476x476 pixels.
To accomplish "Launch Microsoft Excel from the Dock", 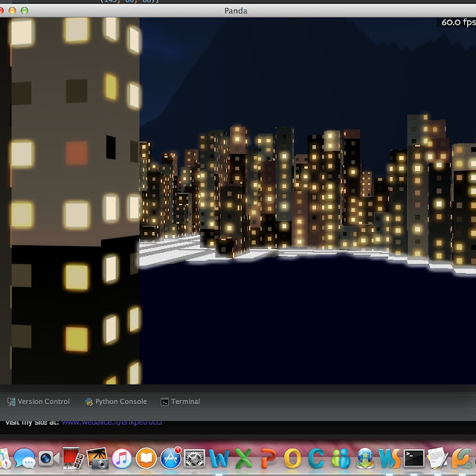I will point(243,458).
